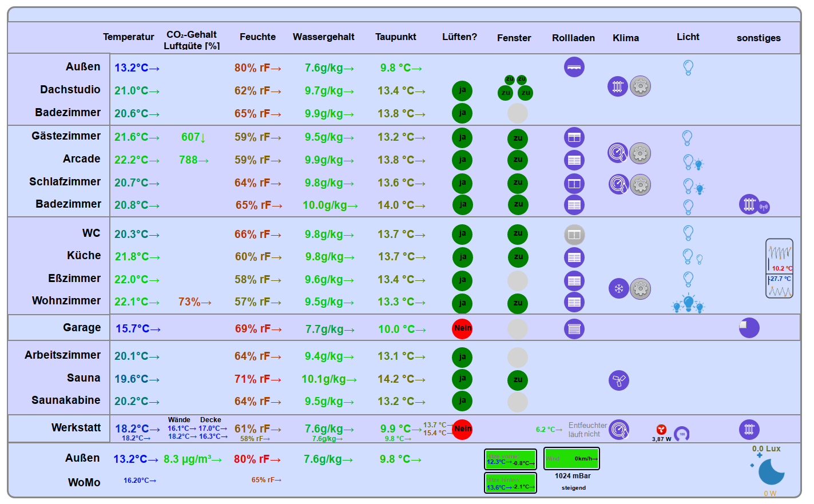This screenshot has height=504, width=814.
Task: Click the Wohnzimmer Fenster zu indicator
Action: pyautogui.click(x=518, y=304)
